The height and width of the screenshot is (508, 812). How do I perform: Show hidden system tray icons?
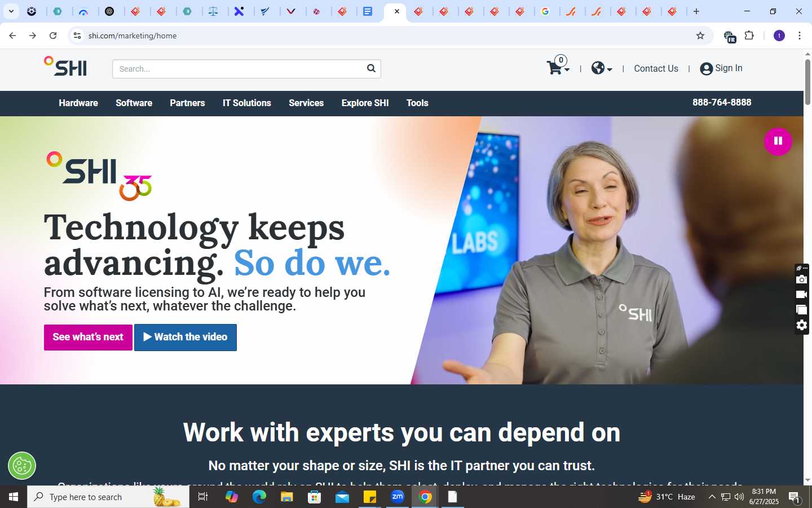pos(712,497)
